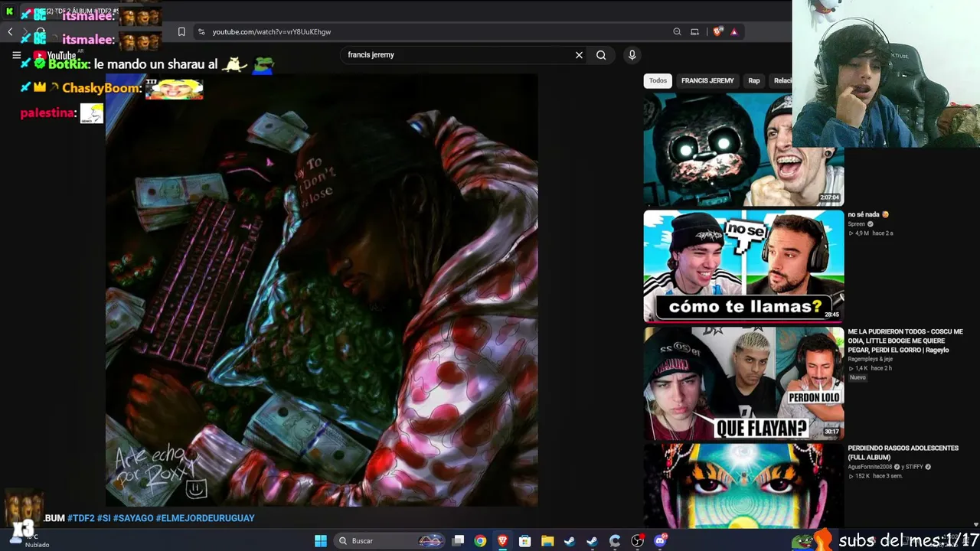
Task: Click the #SAYAGO hashtag link
Action: click(x=133, y=518)
